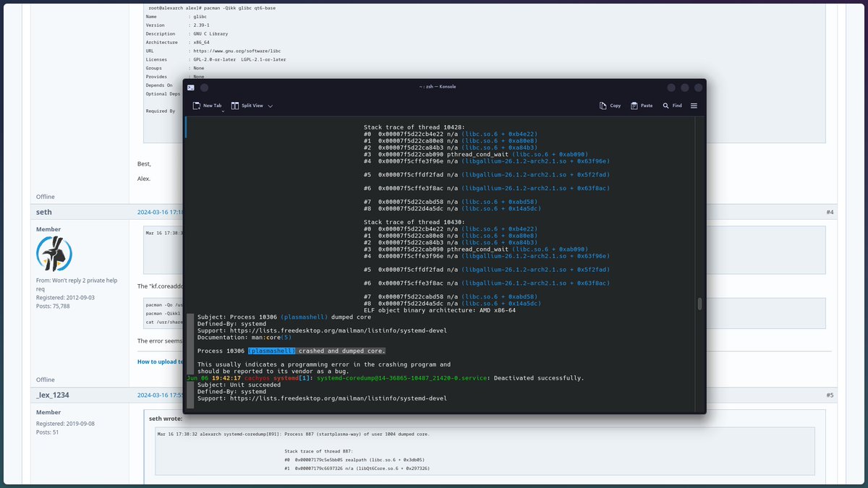868x488 pixels.
Task: Click the Konsole terminal icon in title bar
Action: [x=191, y=87]
